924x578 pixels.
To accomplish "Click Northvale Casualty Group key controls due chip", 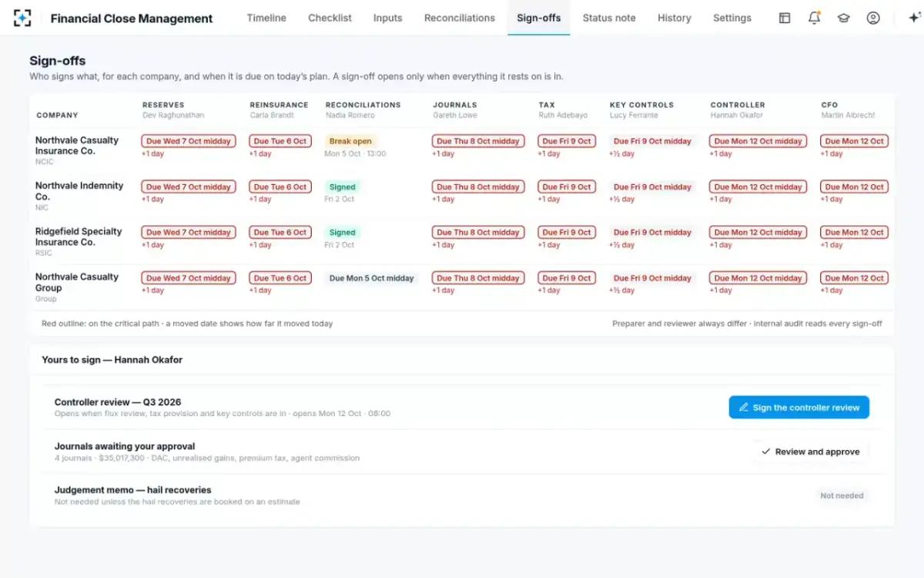I will [652, 278].
